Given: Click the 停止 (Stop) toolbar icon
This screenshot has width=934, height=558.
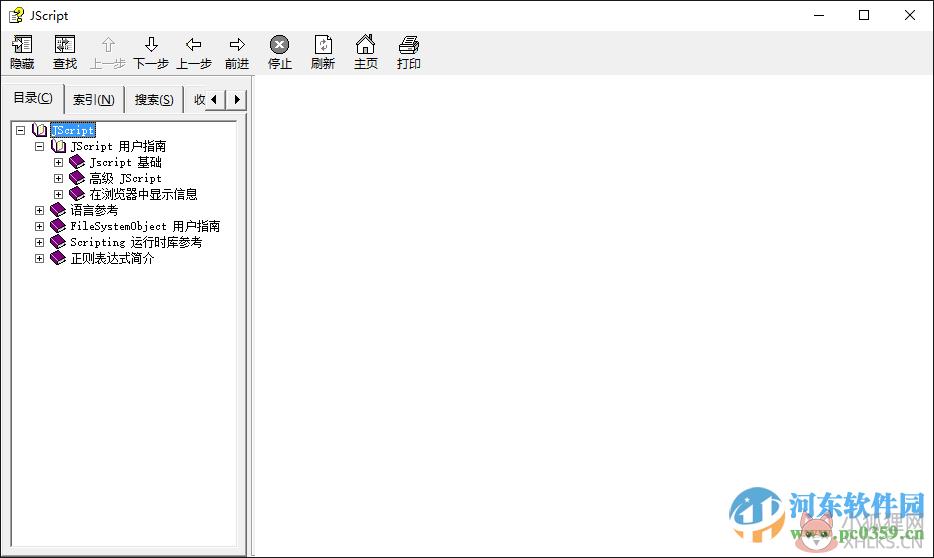Looking at the screenshot, I should click(x=279, y=45).
